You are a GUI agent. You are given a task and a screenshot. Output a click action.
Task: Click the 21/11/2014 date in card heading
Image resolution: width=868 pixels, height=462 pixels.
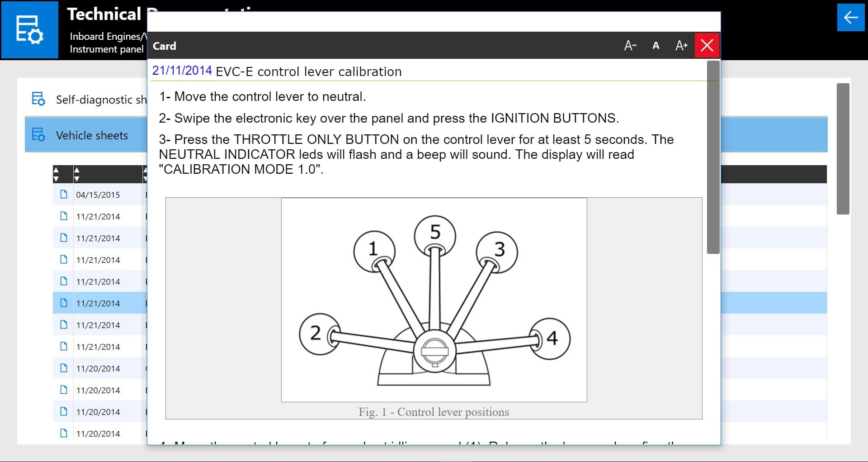click(x=182, y=71)
